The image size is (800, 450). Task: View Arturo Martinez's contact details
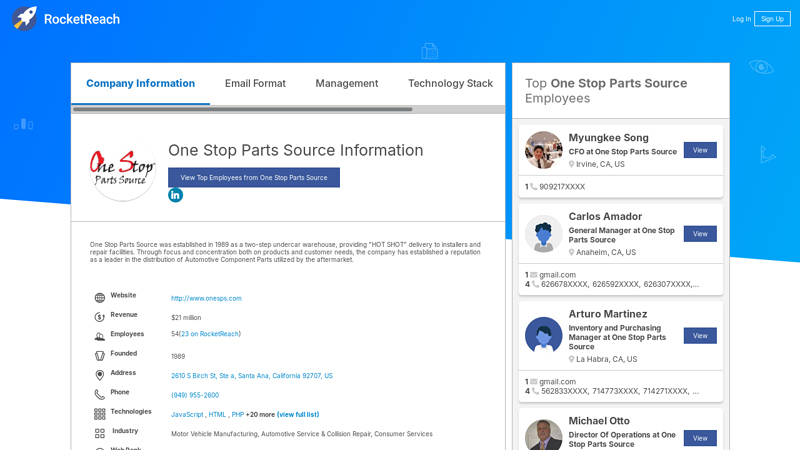(700, 336)
